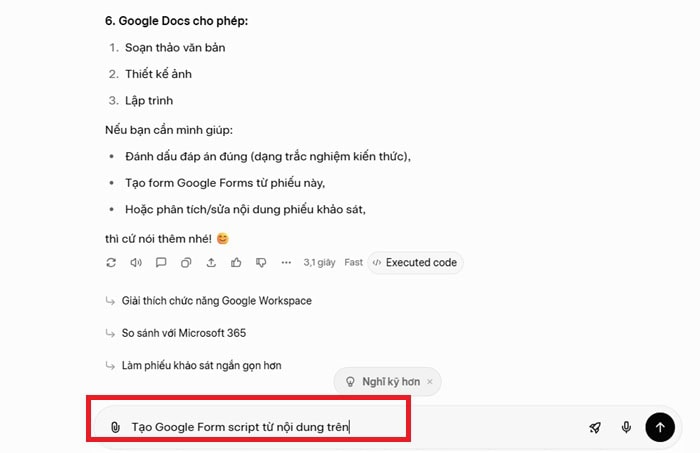Send the message with the black arrow button
The image size is (700, 453).
[659, 427]
